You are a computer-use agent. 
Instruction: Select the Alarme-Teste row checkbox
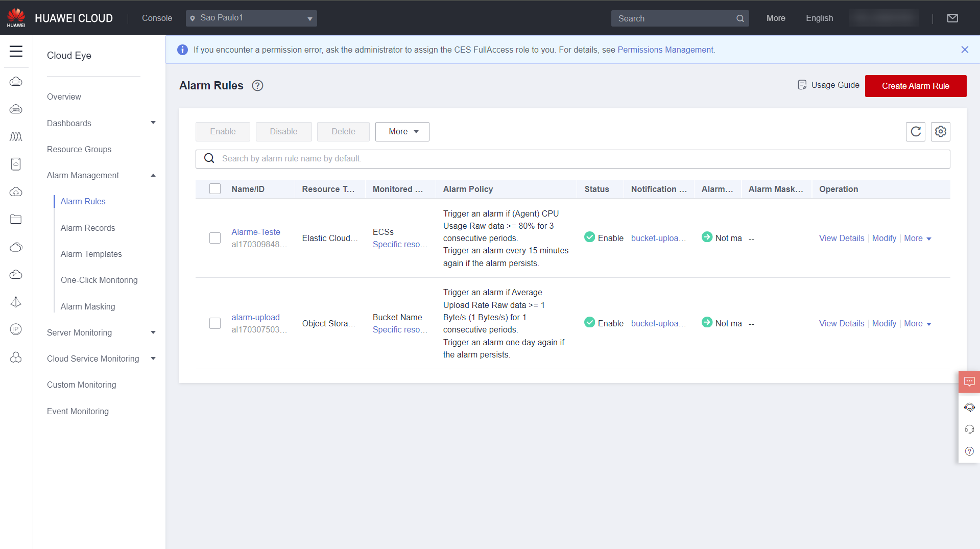coord(215,238)
